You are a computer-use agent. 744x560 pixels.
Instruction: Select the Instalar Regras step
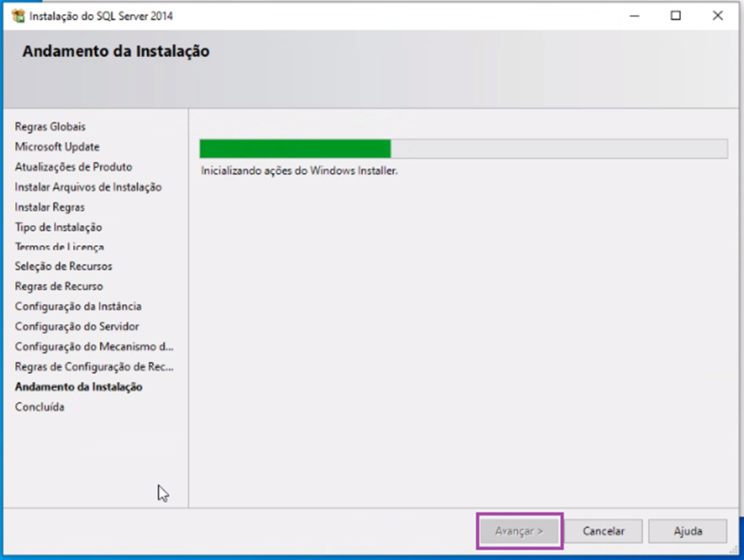50,207
